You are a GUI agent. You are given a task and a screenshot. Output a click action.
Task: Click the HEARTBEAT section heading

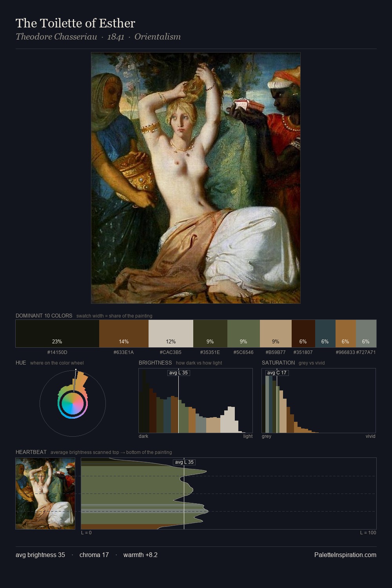click(31, 452)
